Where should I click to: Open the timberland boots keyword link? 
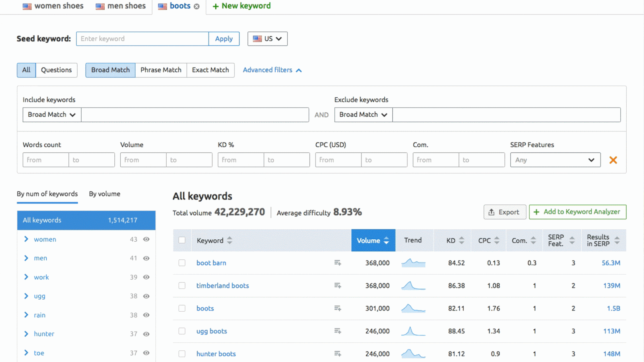tap(223, 286)
